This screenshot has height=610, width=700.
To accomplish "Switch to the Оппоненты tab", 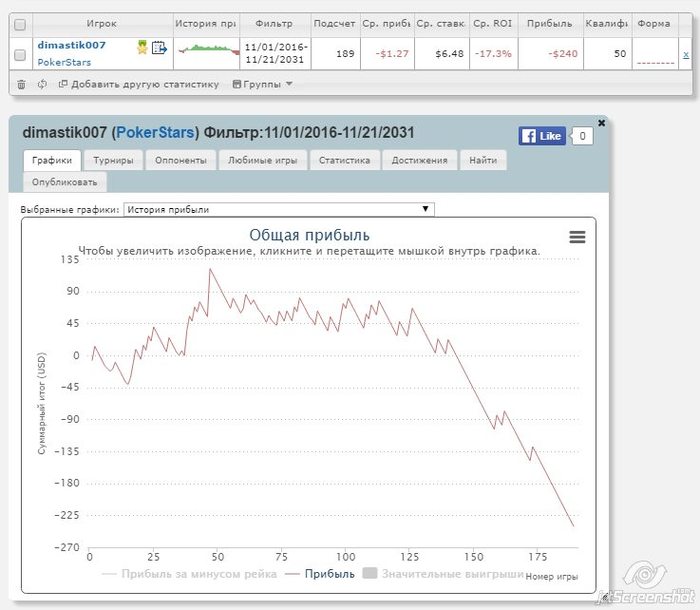I will [x=181, y=160].
